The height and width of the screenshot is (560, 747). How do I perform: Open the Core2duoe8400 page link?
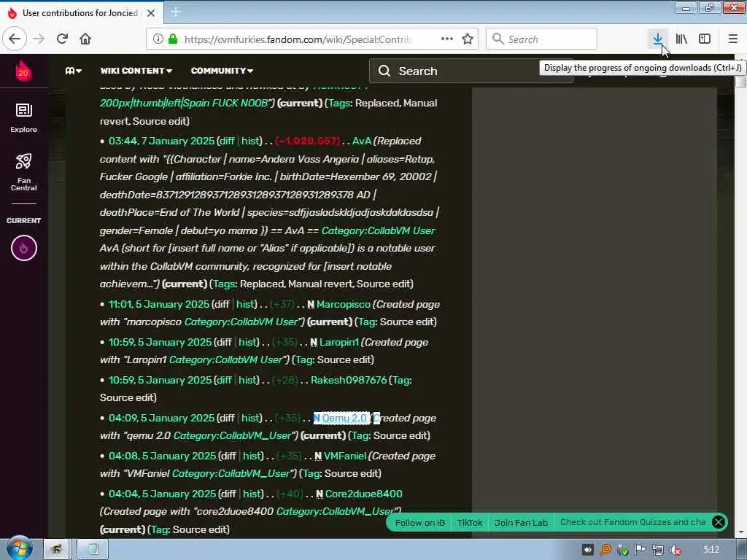[x=363, y=494]
